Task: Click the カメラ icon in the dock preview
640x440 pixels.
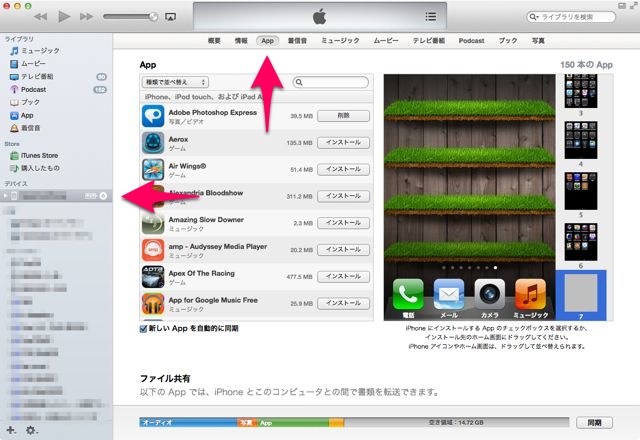Action: click(x=490, y=295)
